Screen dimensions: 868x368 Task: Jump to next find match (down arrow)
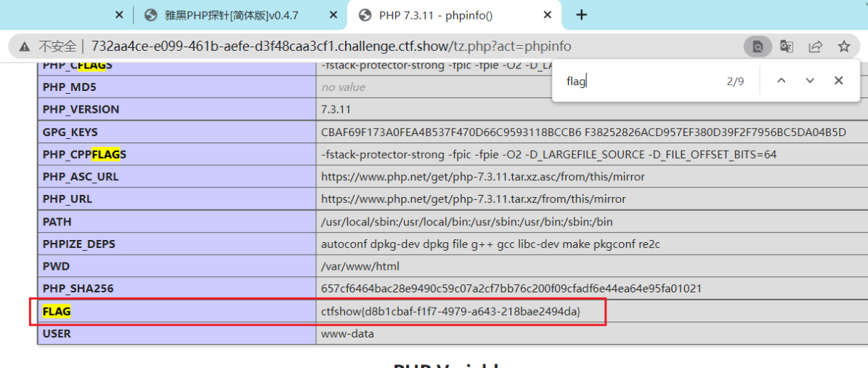pyautogui.click(x=810, y=81)
